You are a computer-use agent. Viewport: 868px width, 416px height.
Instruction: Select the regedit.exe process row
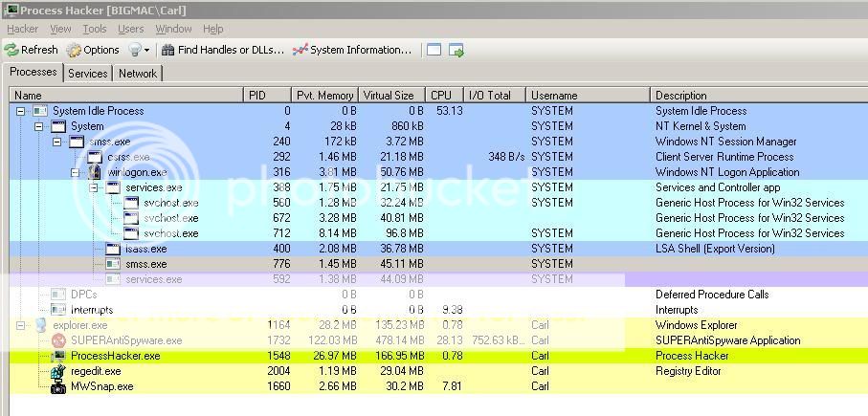(438, 371)
